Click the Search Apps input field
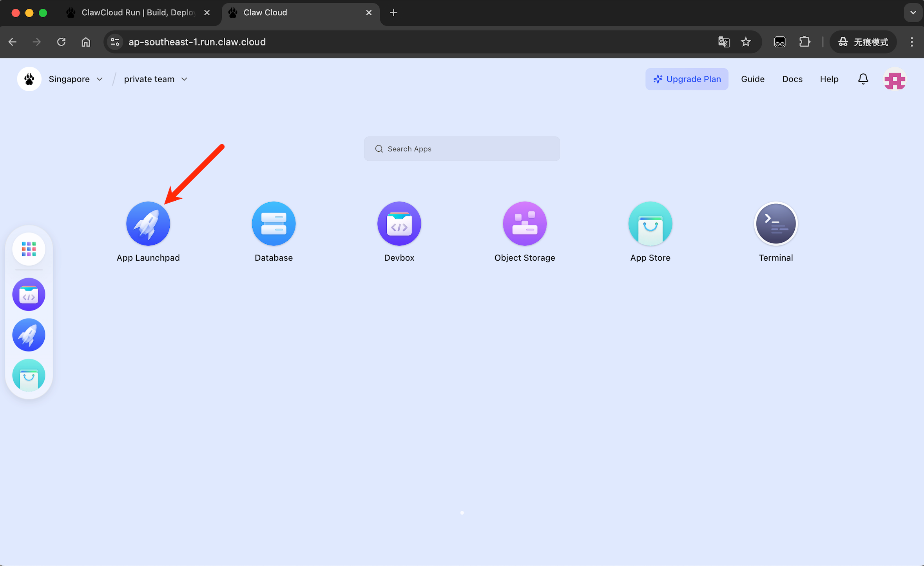924x566 pixels. click(x=462, y=149)
